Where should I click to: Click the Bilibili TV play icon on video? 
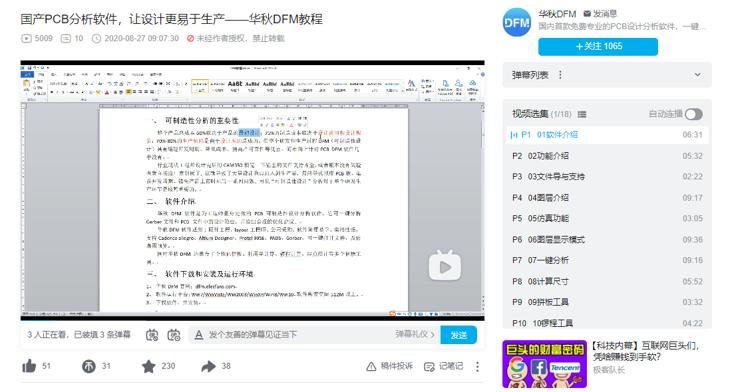tap(445, 266)
